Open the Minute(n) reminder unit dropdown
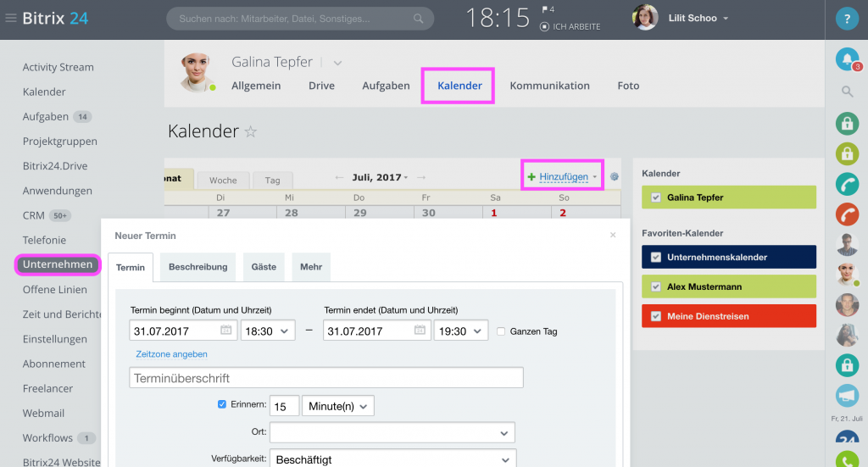868x467 pixels. 337,406
